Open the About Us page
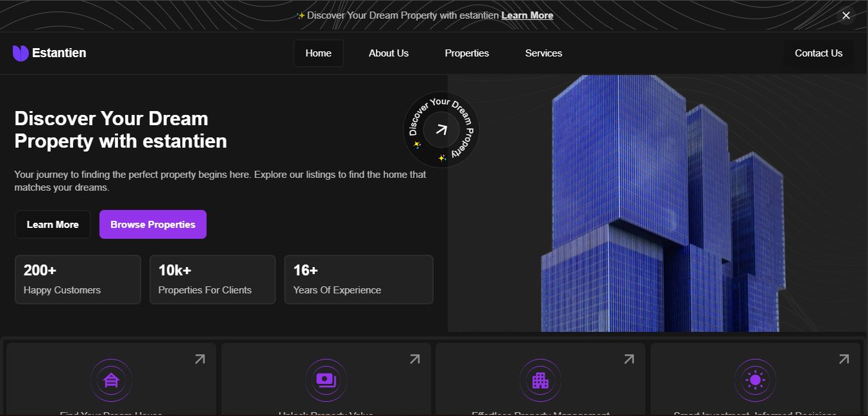The image size is (868, 416). 388,53
